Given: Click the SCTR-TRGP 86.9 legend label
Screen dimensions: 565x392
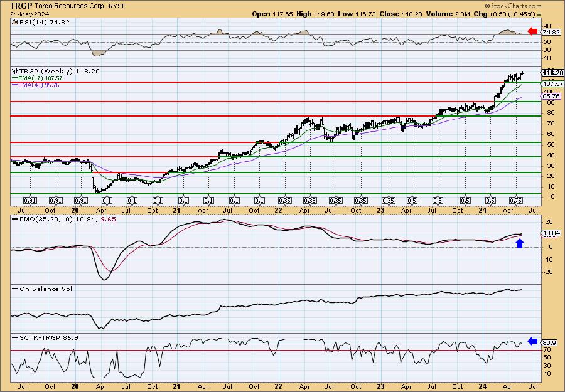Looking at the screenshot, I should click(x=48, y=338).
